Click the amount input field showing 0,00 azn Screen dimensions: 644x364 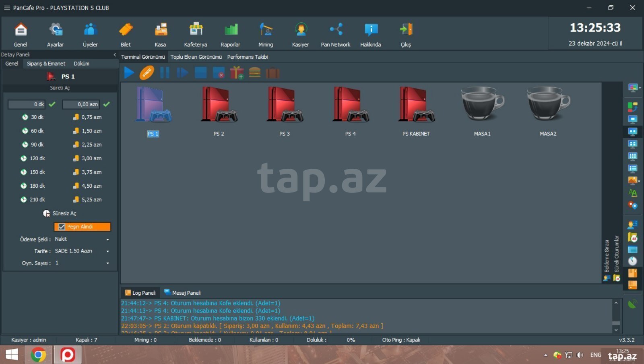80,104
